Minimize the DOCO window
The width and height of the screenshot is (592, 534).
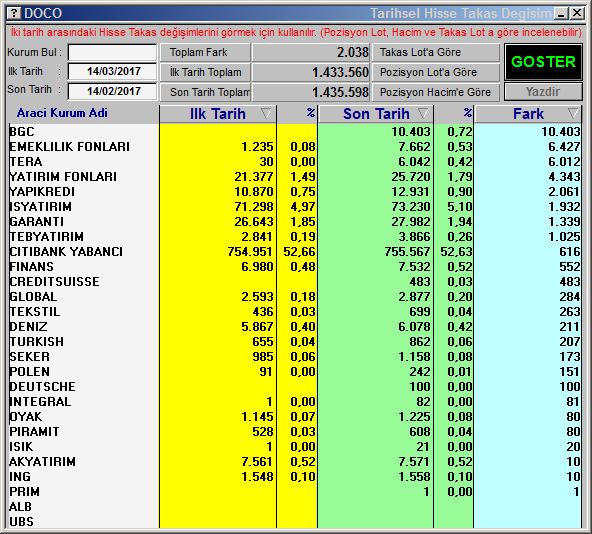(561, 13)
